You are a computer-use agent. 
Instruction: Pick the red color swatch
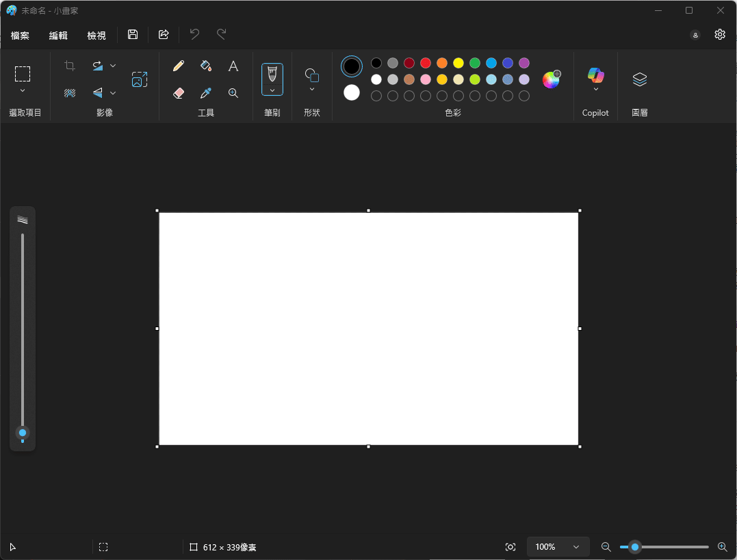click(x=426, y=63)
